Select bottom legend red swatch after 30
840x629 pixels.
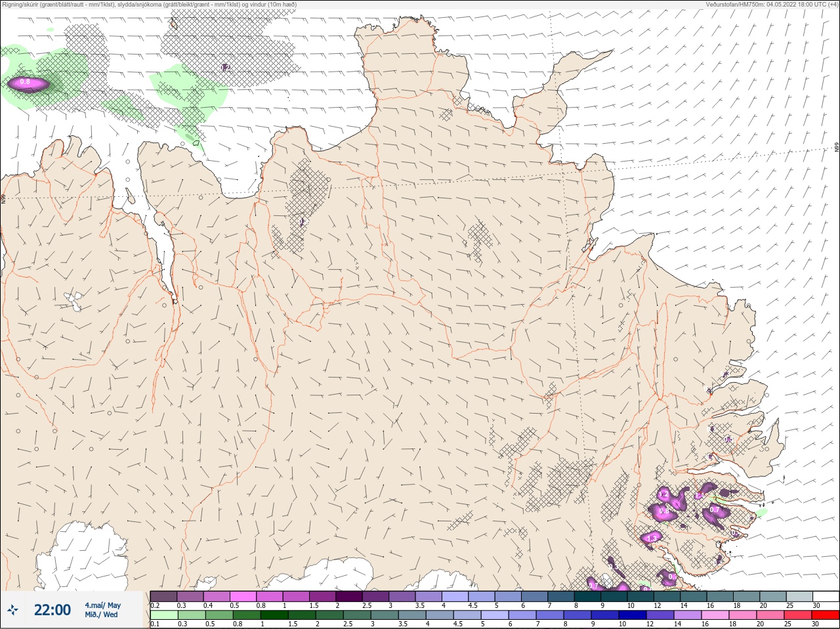pyautogui.click(x=826, y=615)
